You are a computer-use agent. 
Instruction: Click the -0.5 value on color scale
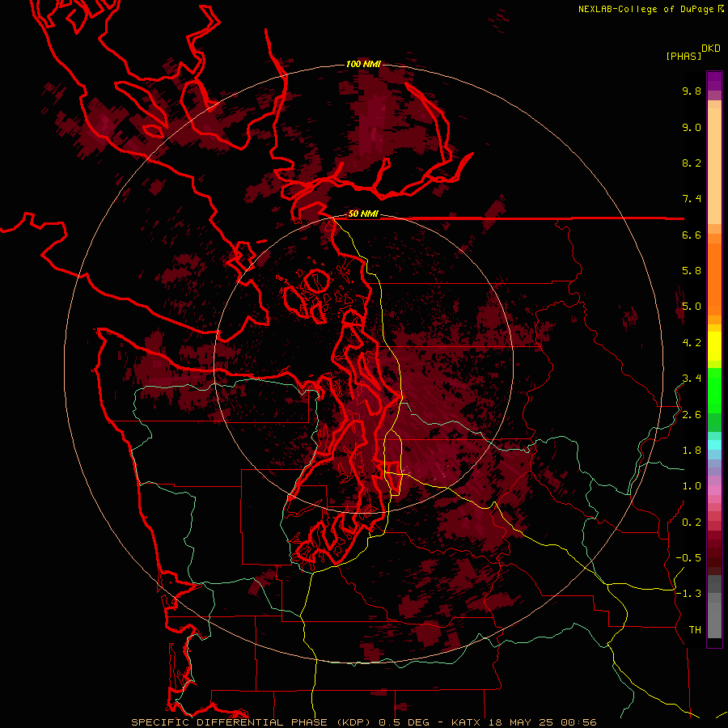coord(688,558)
